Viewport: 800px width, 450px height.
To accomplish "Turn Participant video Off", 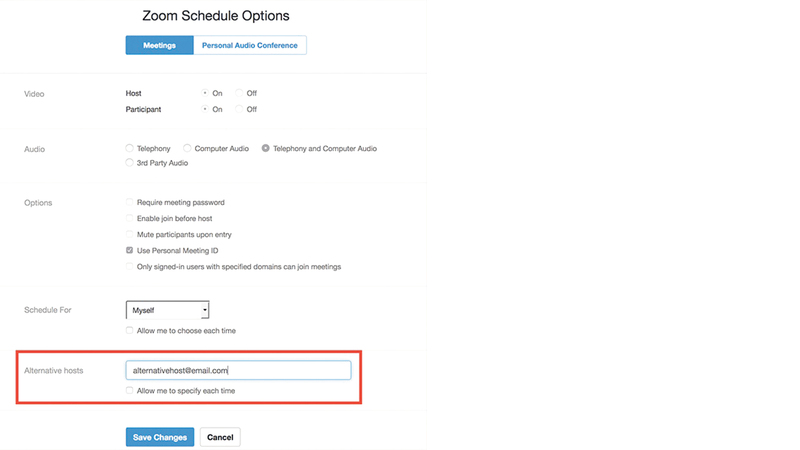I will tap(239, 109).
